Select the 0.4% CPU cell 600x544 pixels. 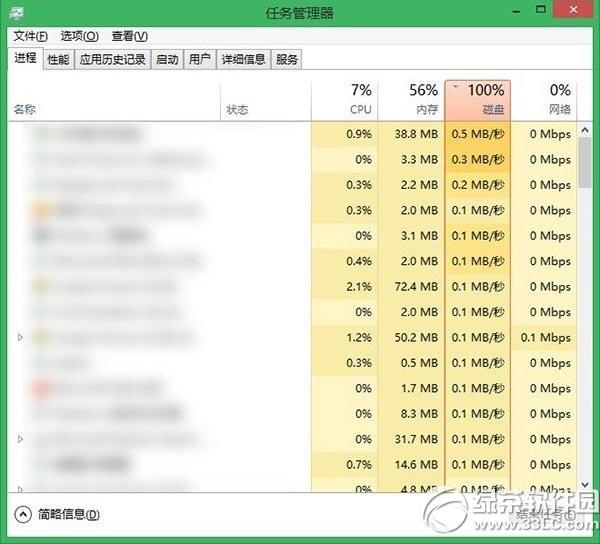344,261
